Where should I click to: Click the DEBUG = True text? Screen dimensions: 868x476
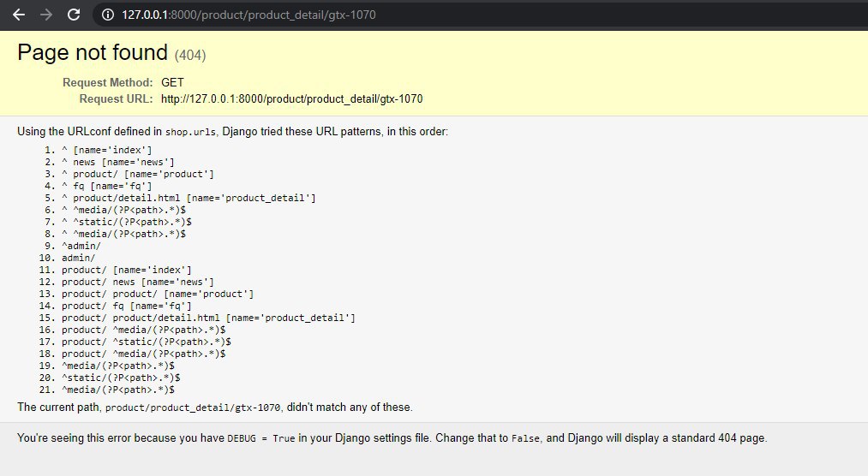point(261,438)
